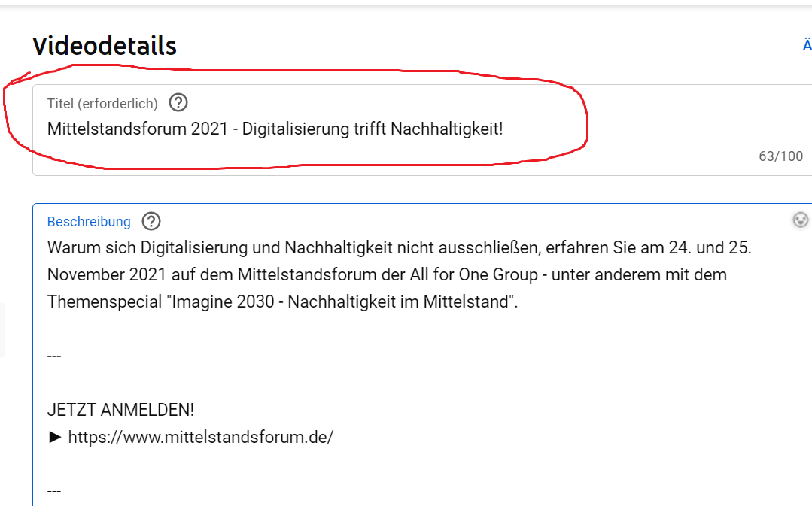
Task: Click the Videodetails heading
Action: point(105,46)
